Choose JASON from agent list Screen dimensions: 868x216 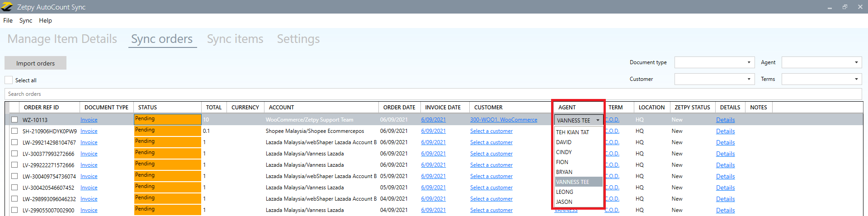579,202
